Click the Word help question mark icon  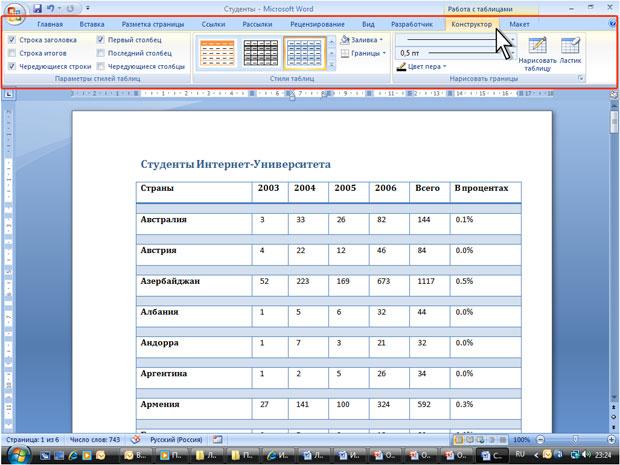pos(613,24)
